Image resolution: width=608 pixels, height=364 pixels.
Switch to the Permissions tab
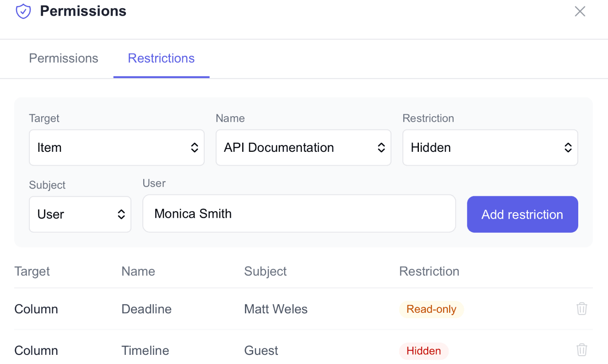pos(64,59)
